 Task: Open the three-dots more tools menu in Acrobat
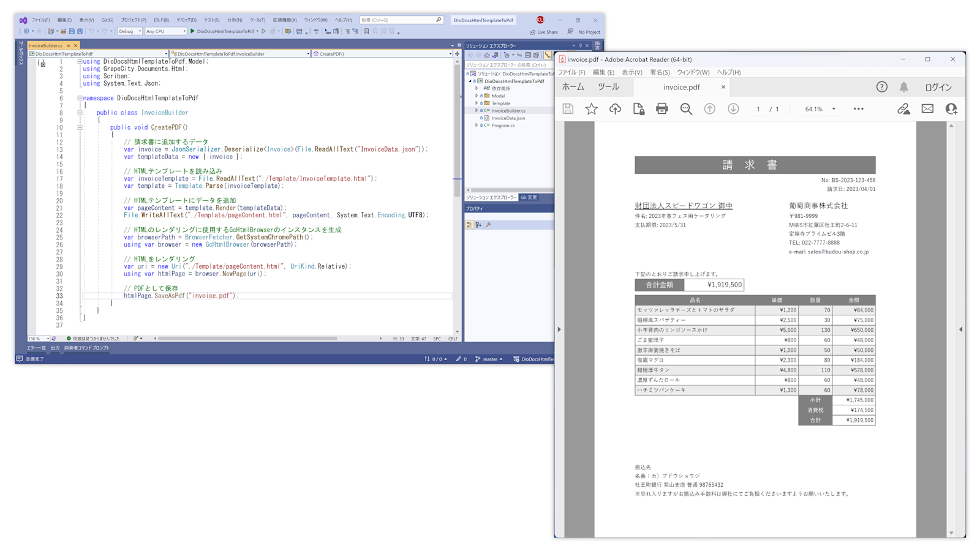(x=858, y=109)
